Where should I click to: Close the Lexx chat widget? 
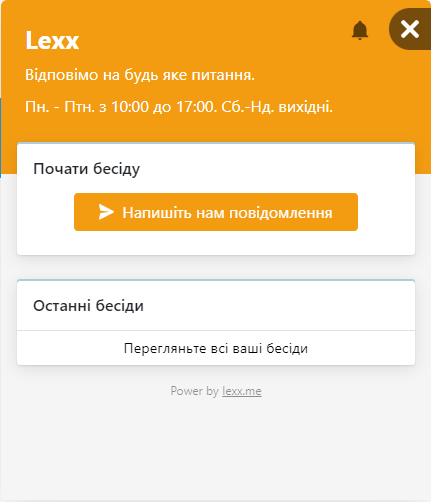410,29
